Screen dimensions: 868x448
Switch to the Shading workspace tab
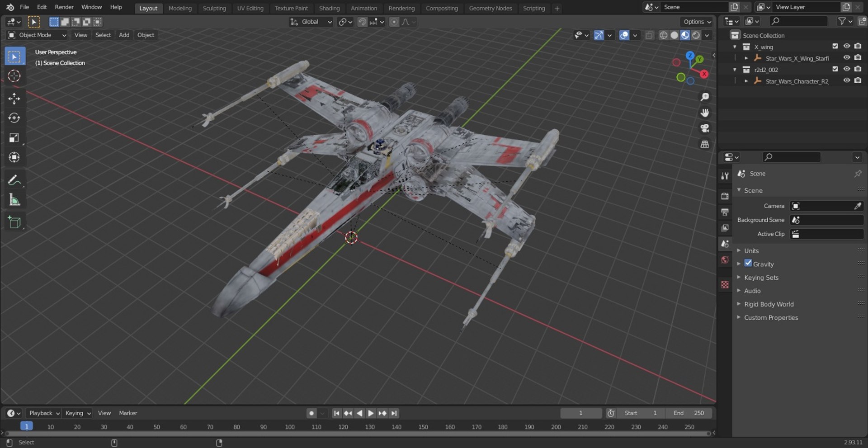tap(329, 8)
